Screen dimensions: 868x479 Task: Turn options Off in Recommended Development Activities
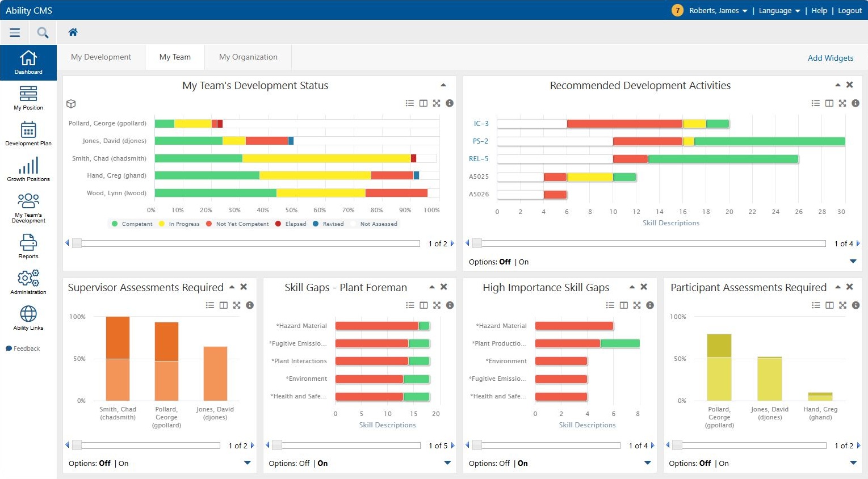[505, 262]
